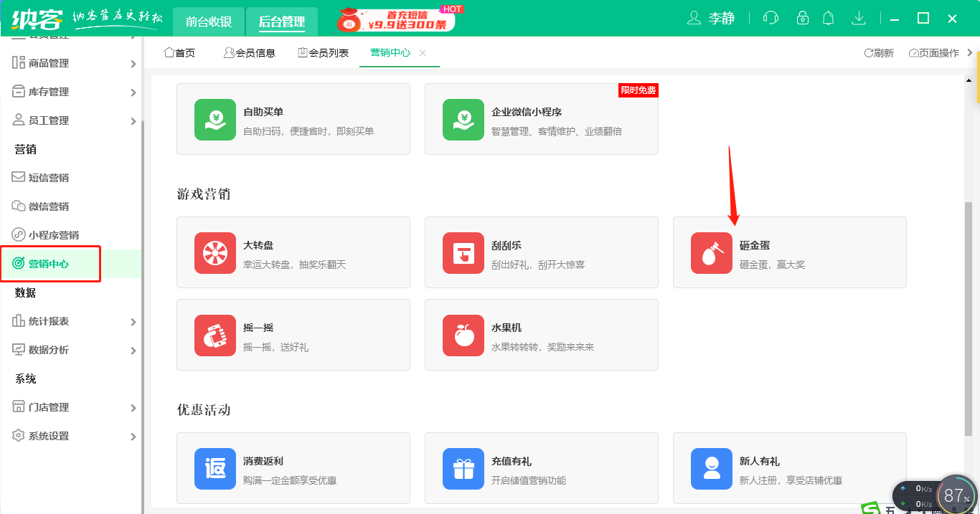Click the left sidebar scrollbar
This screenshot has height=514, width=980.
pyautogui.click(x=143, y=315)
